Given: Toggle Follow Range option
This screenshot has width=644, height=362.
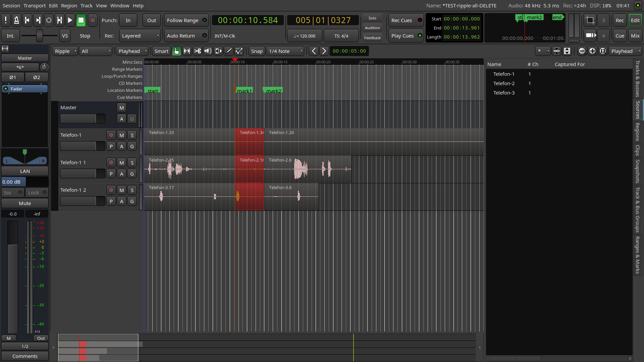Looking at the screenshot, I should pos(186,20).
